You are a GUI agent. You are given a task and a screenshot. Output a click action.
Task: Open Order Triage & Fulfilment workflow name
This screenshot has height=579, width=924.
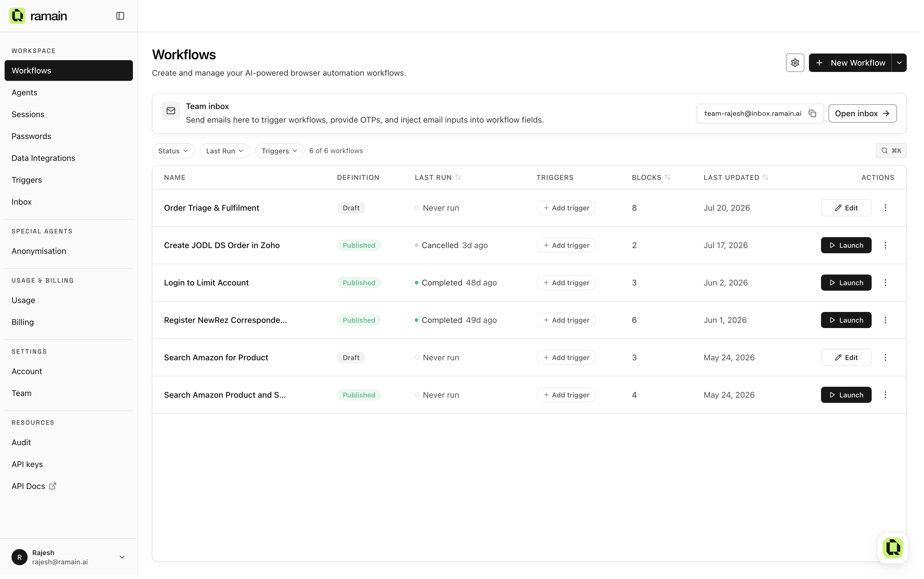tap(212, 208)
